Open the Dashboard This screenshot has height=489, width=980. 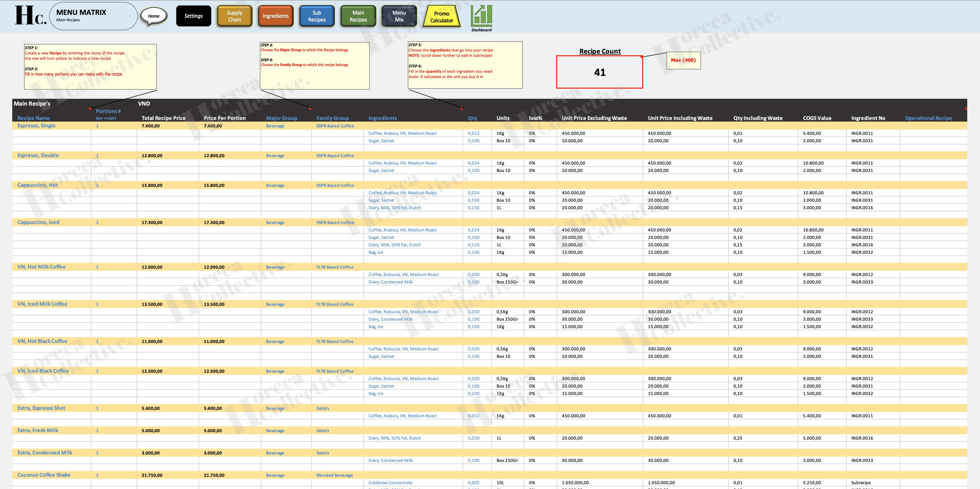pyautogui.click(x=482, y=16)
